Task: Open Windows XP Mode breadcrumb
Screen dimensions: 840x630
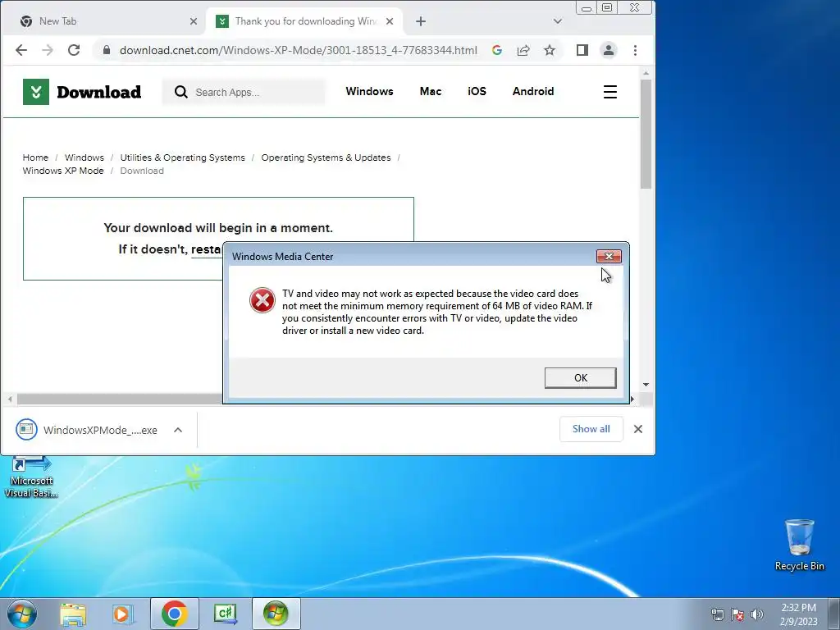Action: point(63,171)
